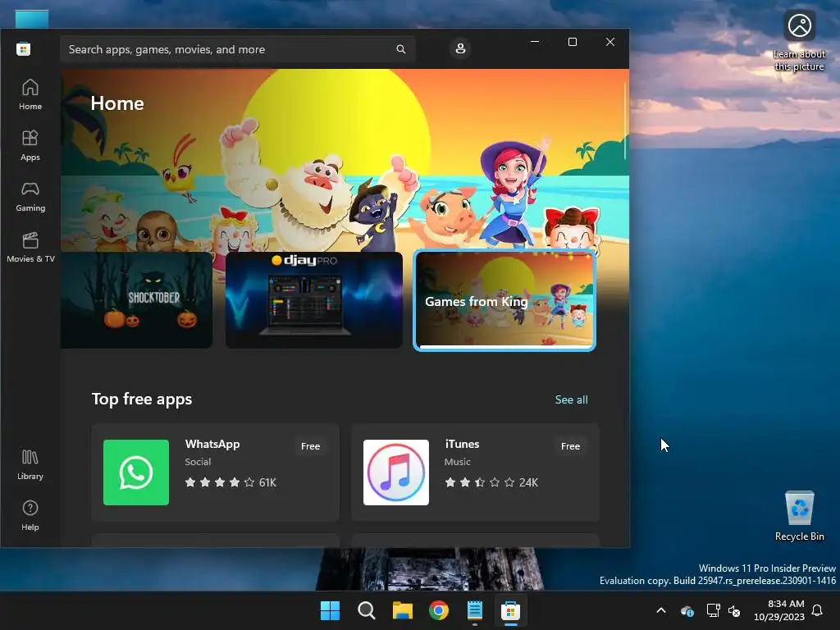Open the Windows Start menu
This screenshot has width=840, height=630.
pyautogui.click(x=330, y=610)
